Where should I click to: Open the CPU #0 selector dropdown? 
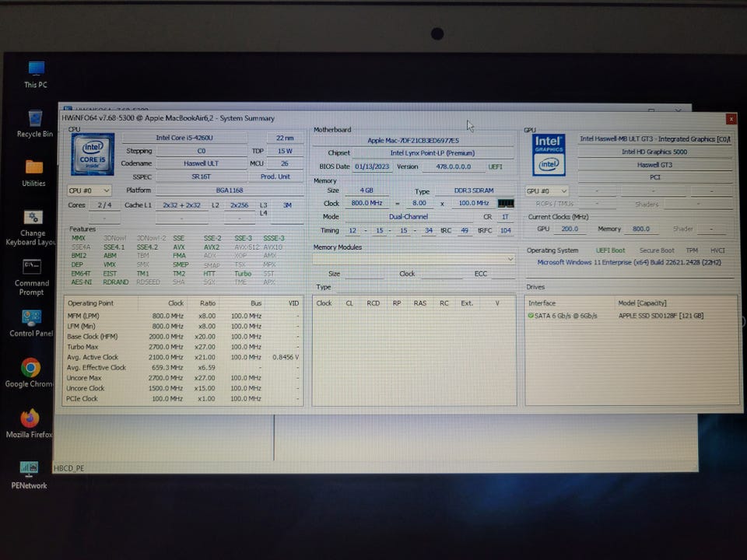(x=89, y=191)
